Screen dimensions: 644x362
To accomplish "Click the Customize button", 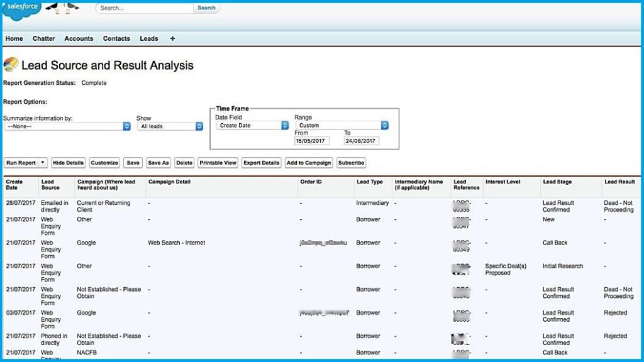I will 104,163.
